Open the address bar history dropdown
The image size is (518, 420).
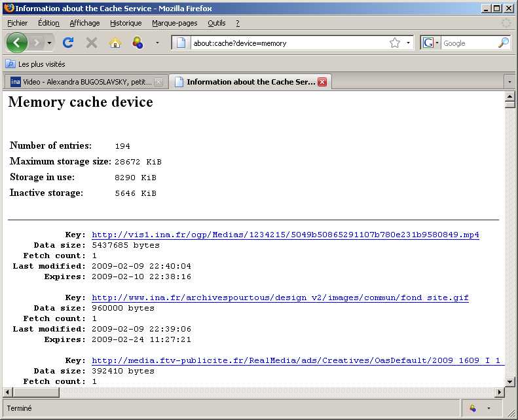pos(409,43)
